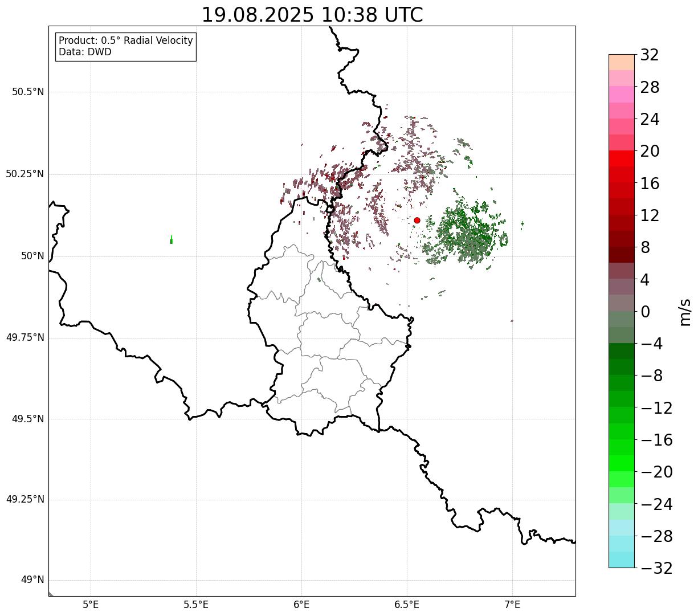The image size is (698, 616).
Task: Click the 5°E longitude label
Action: coord(91,605)
